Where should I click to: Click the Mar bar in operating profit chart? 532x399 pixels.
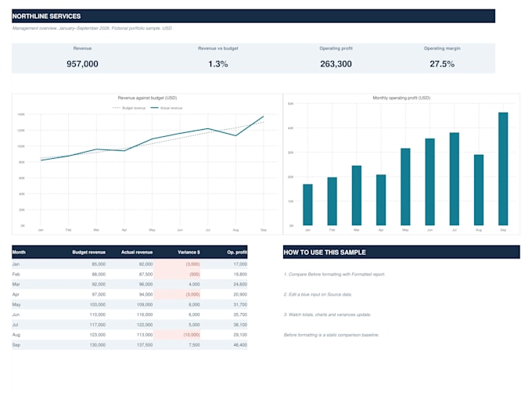coord(357,196)
